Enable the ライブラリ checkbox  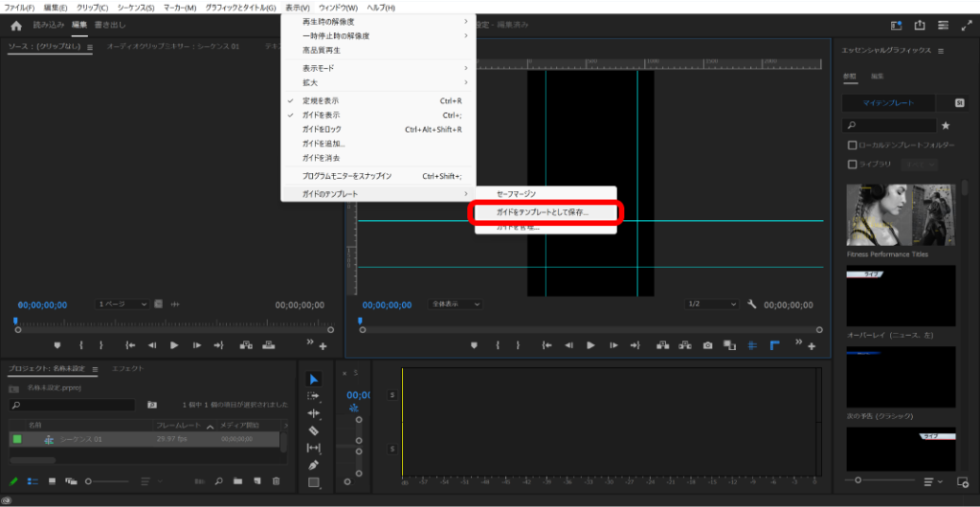852,164
